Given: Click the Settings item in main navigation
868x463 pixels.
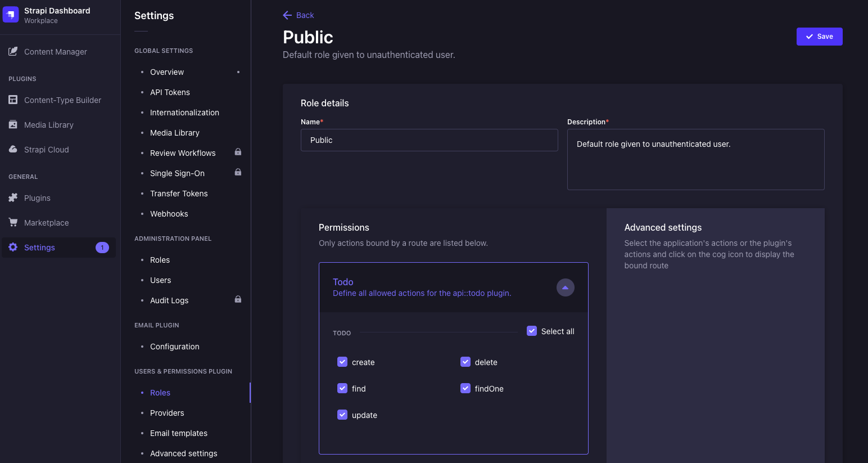Looking at the screenshot, I should pos(59,248).
